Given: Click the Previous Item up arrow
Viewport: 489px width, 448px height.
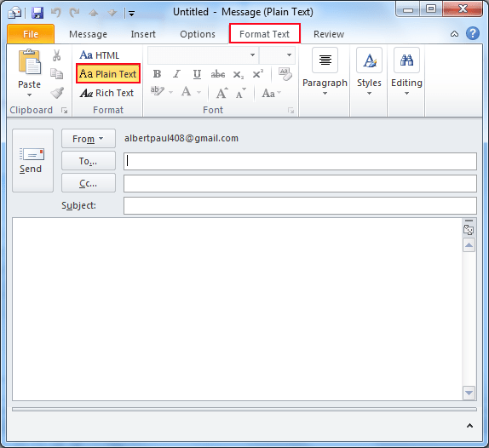Looking at the screenshot, I should [x=93, y=13].
